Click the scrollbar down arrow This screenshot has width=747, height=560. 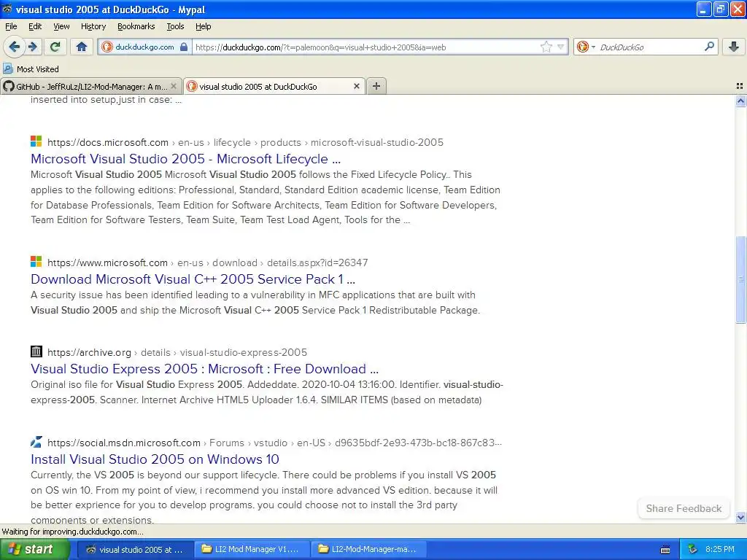click(740, 517)
